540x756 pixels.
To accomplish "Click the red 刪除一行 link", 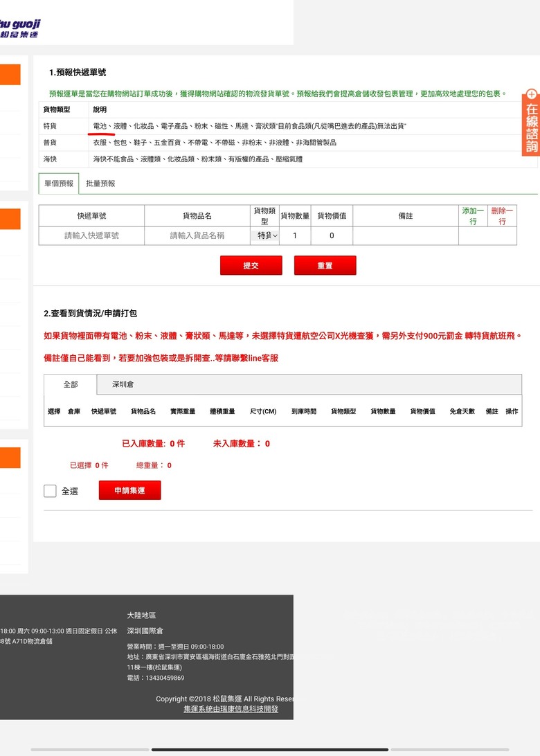I will point(502,216).
